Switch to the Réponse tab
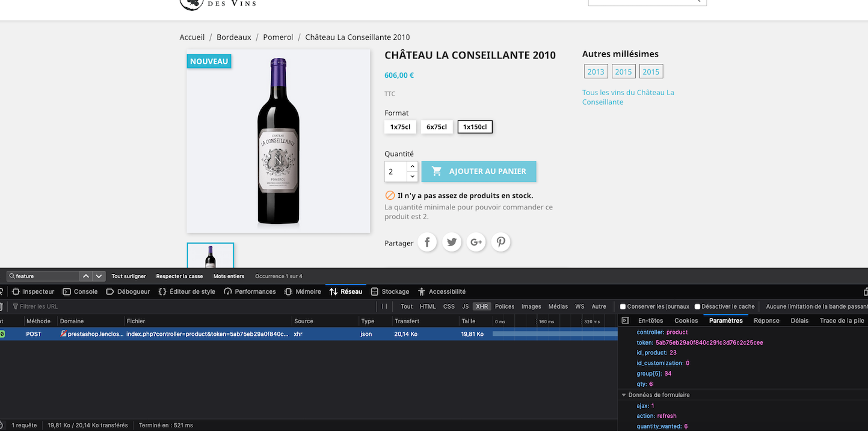This screenshot has height=431, width=868. [x=766, y=321]
